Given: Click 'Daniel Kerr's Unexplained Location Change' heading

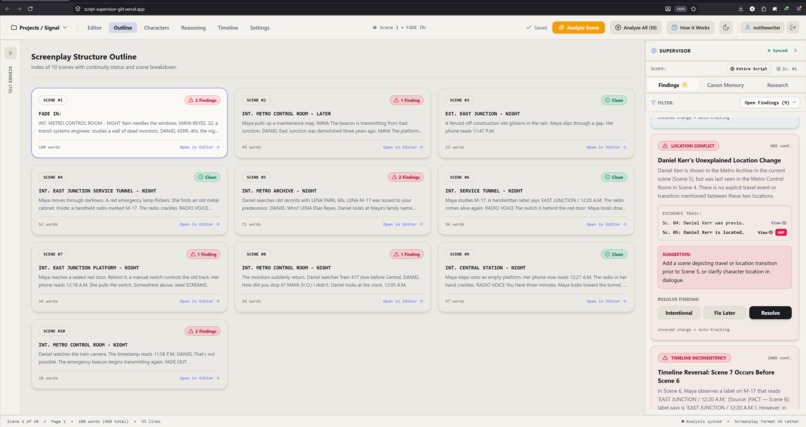Looking at the screenshot, I should (719, 160).
